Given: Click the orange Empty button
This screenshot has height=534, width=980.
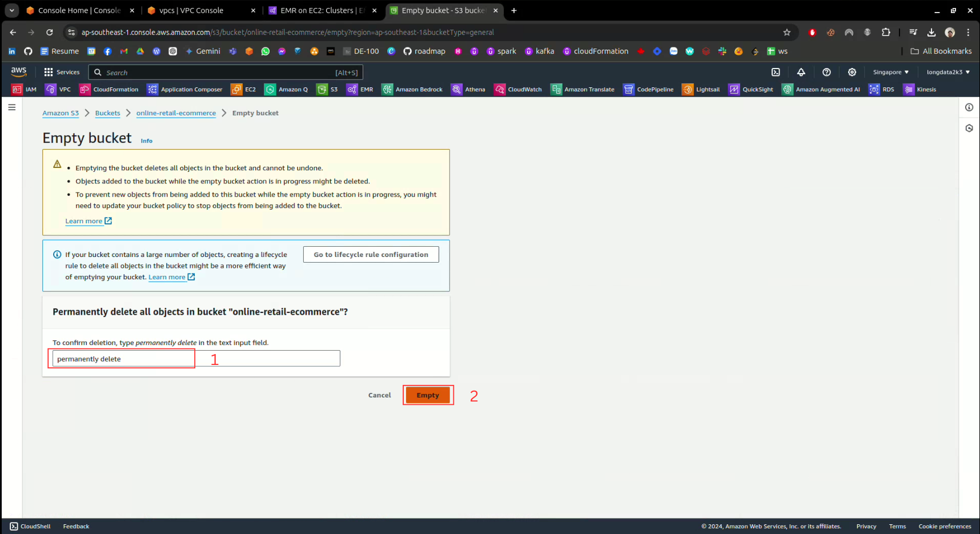Looking at the screenshot, I should click(428, 395).
